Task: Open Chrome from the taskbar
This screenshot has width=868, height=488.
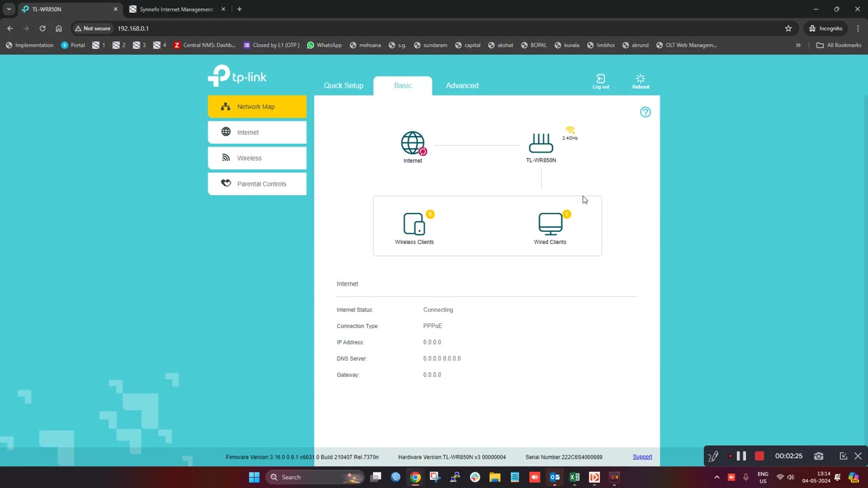Action: point(415,477)
